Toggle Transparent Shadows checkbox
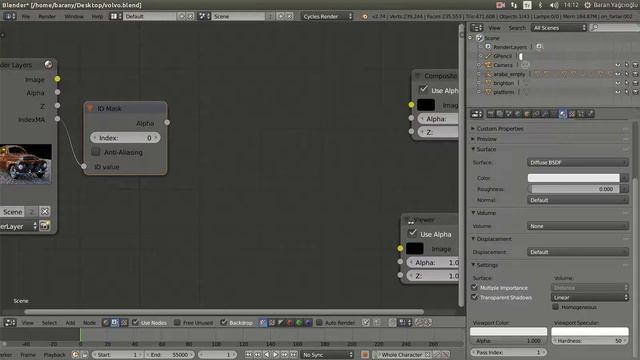 point(474,297)
